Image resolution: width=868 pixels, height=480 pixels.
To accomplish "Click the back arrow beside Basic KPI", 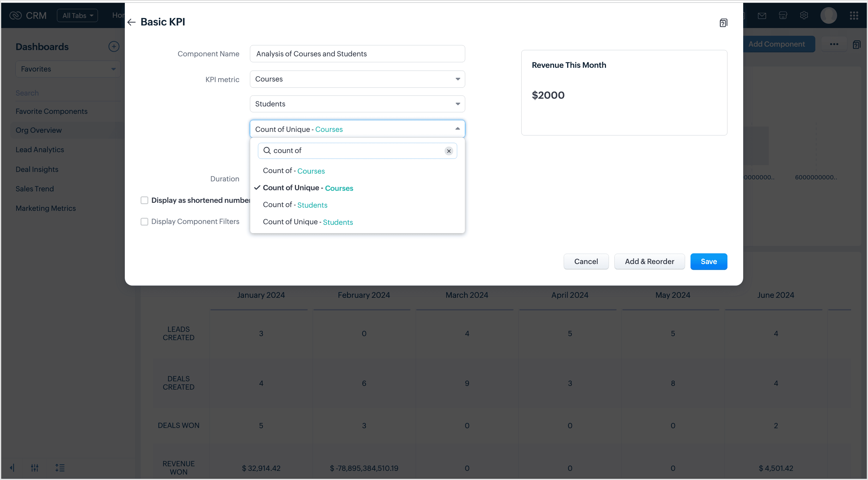I will point(131,22).
